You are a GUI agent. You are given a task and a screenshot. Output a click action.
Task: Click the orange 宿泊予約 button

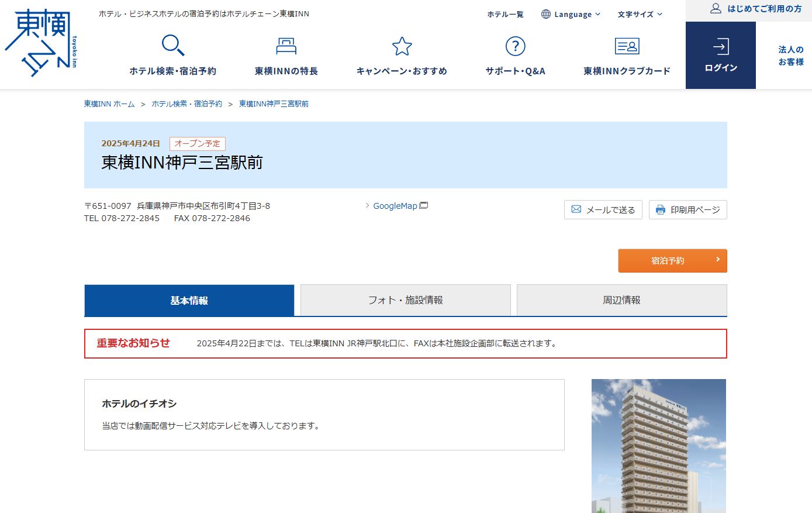tap(673, 261)
